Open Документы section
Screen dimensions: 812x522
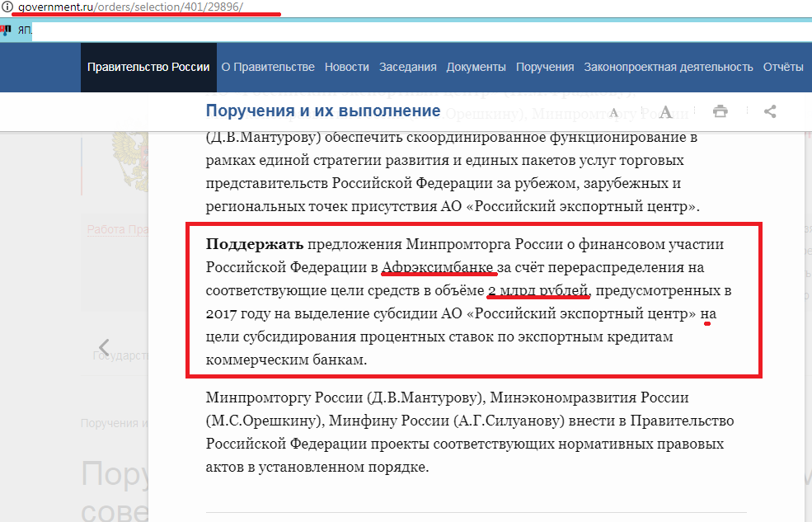click(476, 68)
